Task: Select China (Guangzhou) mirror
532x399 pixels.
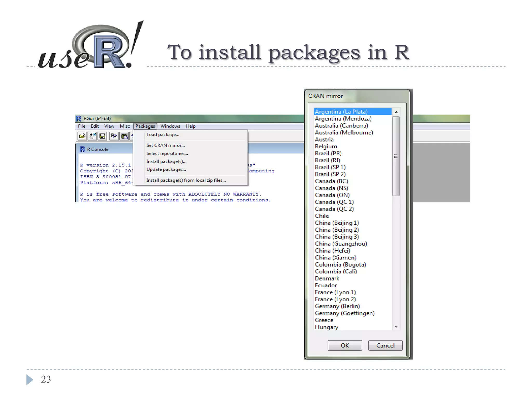Action: coord(353,244)
